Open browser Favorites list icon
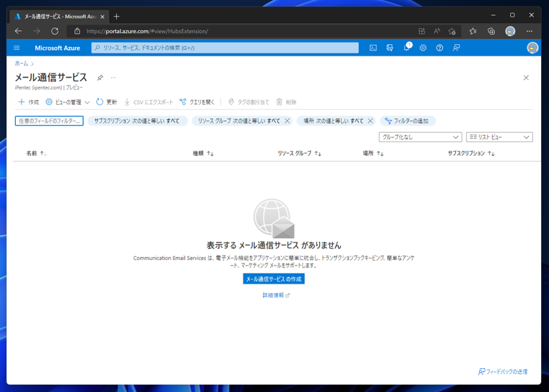The height and width of the screenshot is (392, 549). 472,31
